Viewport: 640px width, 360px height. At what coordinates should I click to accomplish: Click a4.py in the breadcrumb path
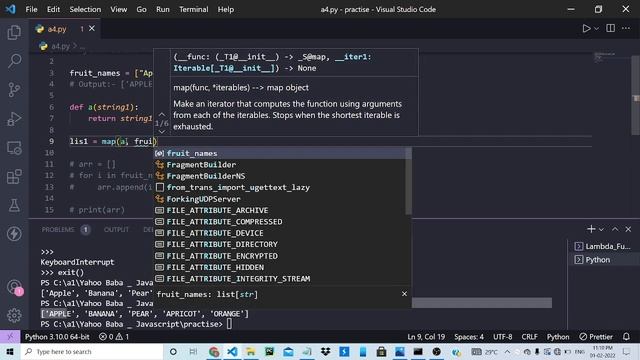coord(60,46)
